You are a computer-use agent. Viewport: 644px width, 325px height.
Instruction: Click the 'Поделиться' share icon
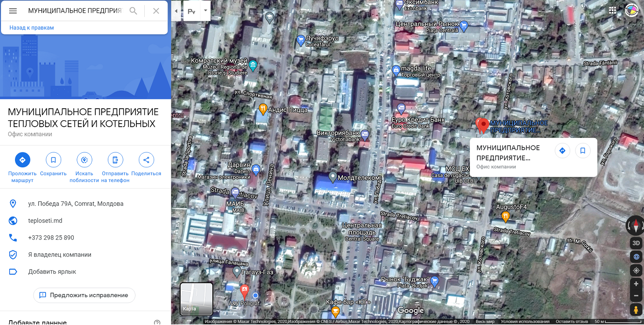coord(146,160)
